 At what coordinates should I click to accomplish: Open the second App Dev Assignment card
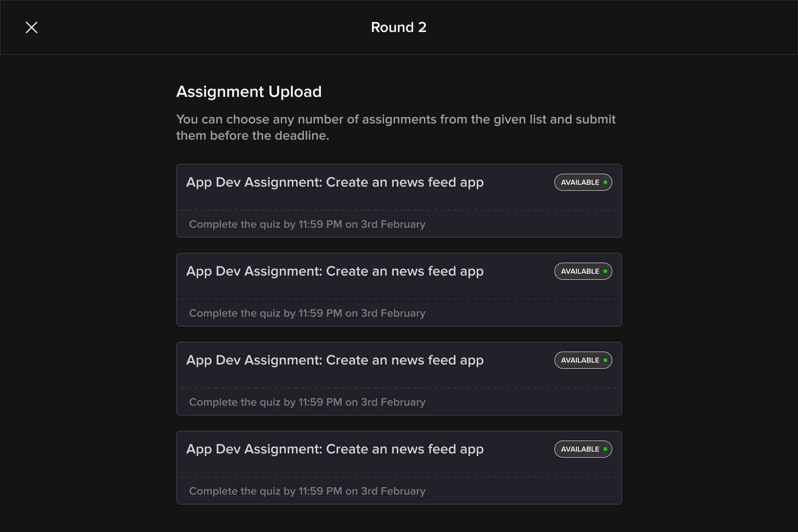[399, 290]
